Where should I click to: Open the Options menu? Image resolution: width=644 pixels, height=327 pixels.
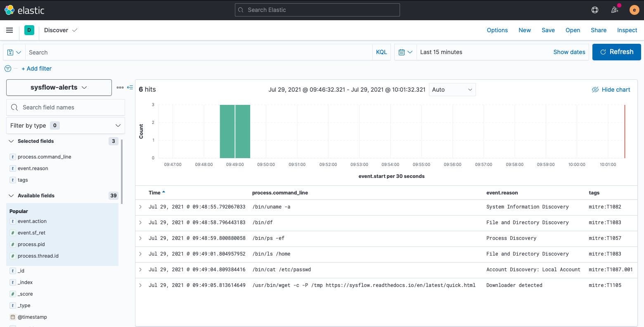[497, 30]
